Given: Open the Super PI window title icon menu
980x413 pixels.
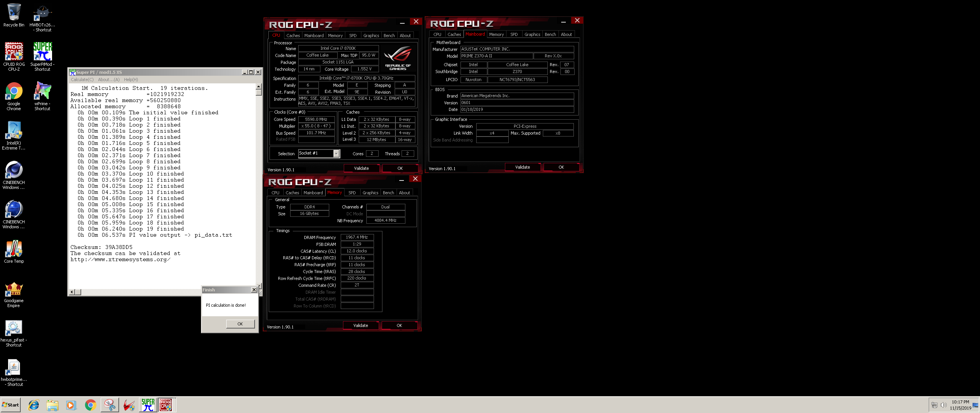Looking at the screenshot, I should click(72, 72).
